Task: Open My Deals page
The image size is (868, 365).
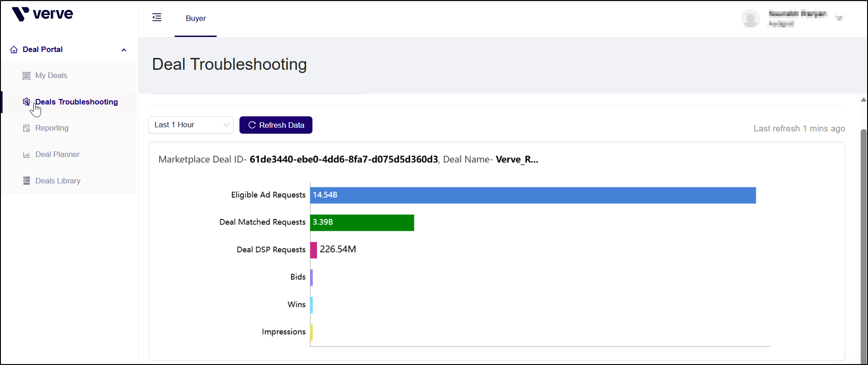Action: click(x=51, y=76)
